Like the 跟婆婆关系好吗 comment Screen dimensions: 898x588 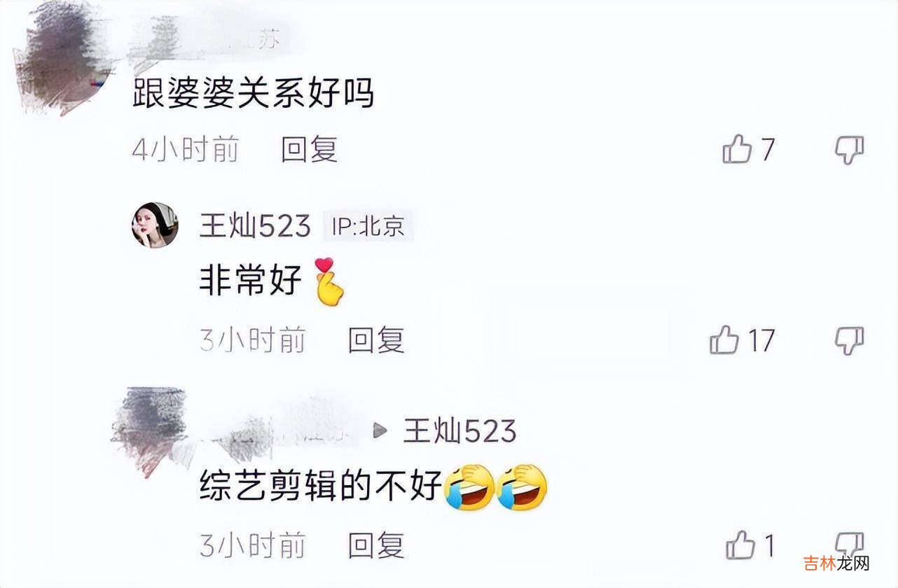[x=737, y=149]
